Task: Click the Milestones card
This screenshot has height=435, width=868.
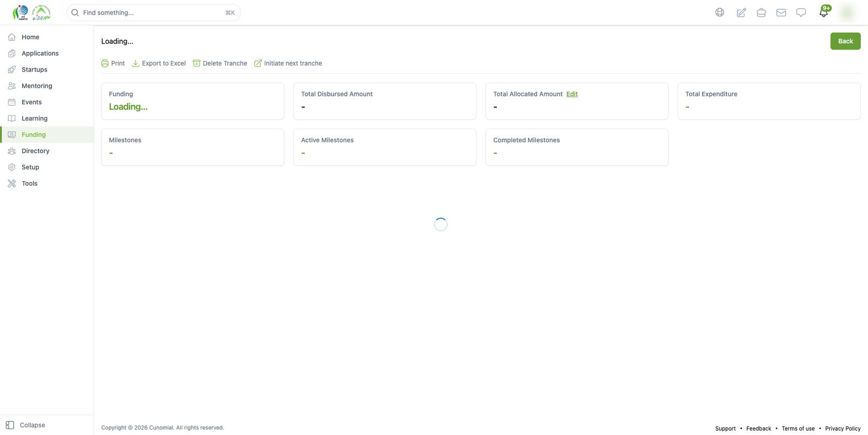Action: [193, 147]
